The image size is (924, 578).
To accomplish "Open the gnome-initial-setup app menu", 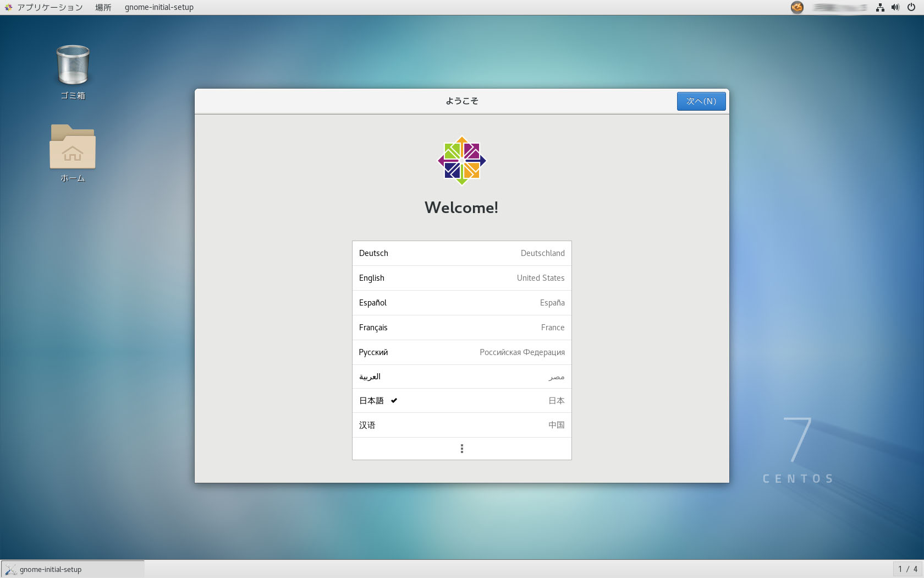I will [159, 7].
